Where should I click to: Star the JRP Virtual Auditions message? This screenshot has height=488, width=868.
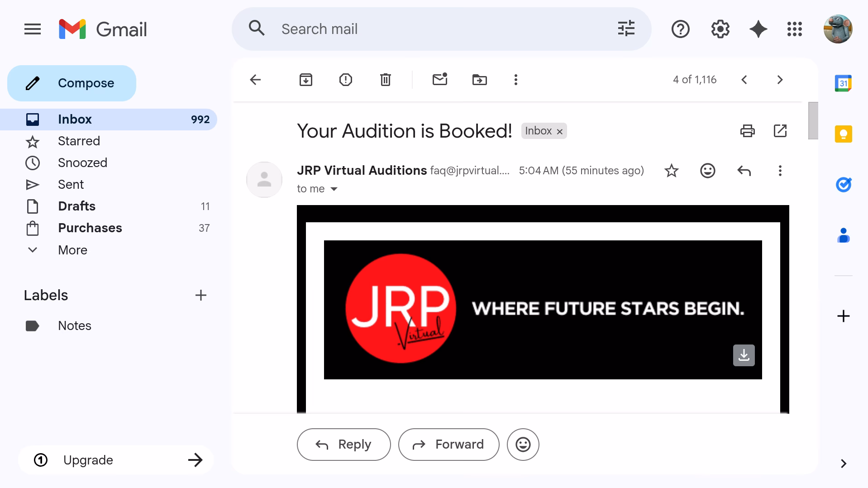(671, 171)
